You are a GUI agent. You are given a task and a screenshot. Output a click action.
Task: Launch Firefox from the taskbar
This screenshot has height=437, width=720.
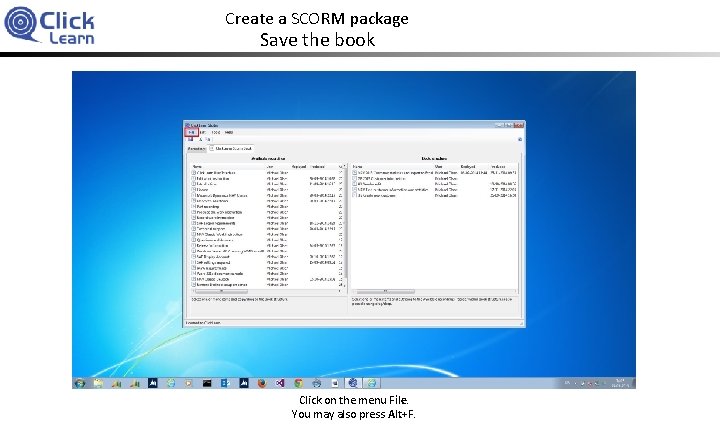tap(262, 383)
